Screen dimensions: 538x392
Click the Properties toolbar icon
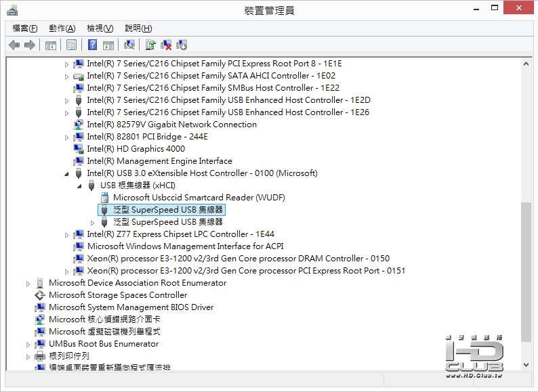(x=71, y=45)
